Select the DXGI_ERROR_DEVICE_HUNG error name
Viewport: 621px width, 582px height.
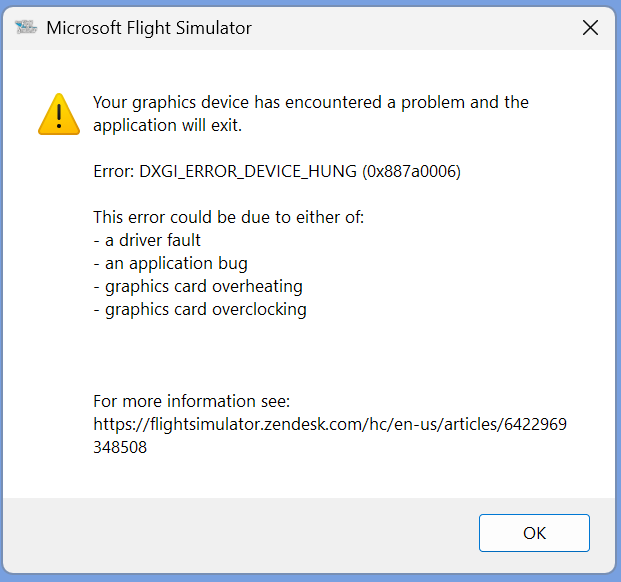click(248, 171)
